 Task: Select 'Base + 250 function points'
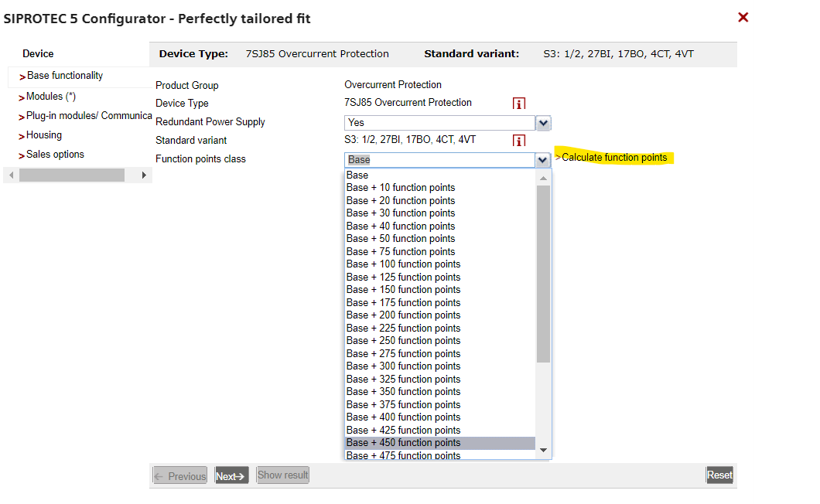pyautogui.click(x=440, y=341)
